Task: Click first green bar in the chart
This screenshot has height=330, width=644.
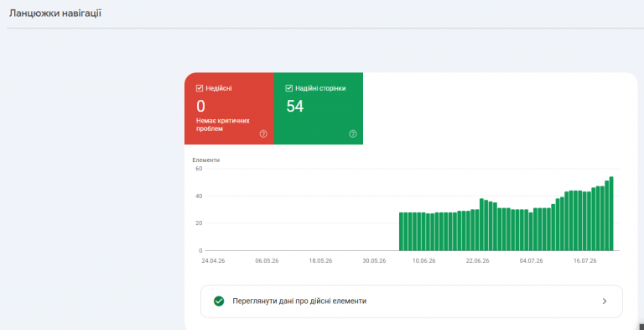Action: 402,232
